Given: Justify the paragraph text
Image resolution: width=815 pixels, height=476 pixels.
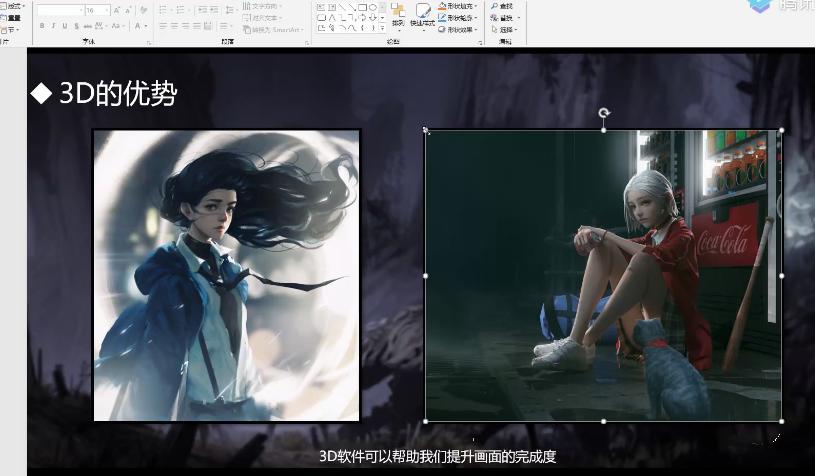Looking at the screenshot, I should click(196, 25).
